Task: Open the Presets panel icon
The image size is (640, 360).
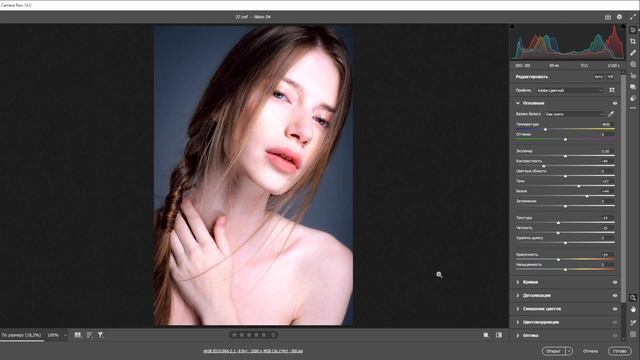Action: pyautogui.click(x=633, y=98)
